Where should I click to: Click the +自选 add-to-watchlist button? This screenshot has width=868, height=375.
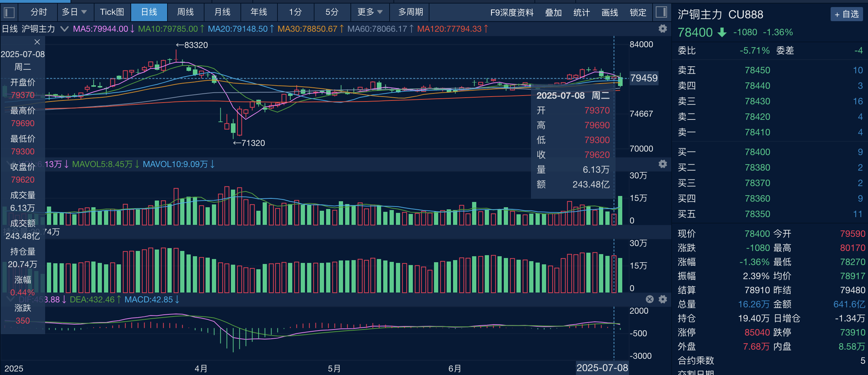pos(846,14)
